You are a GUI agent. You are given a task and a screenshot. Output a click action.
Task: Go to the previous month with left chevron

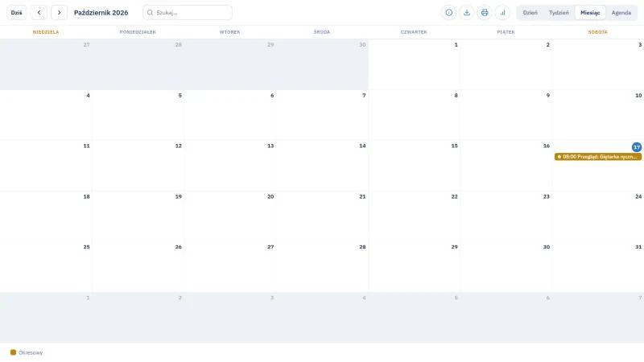[39, 13]
